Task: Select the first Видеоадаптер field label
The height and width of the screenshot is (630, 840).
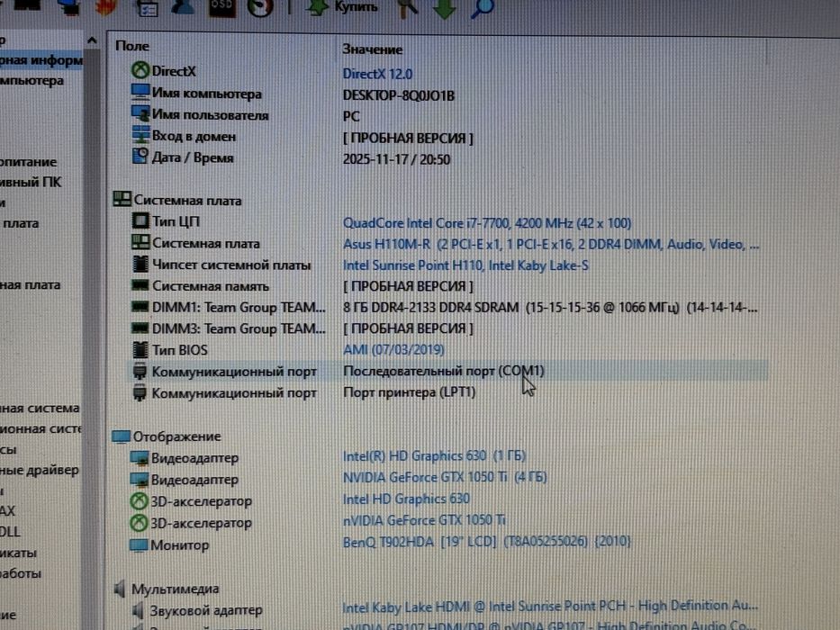Action: (x=195, y=458)
